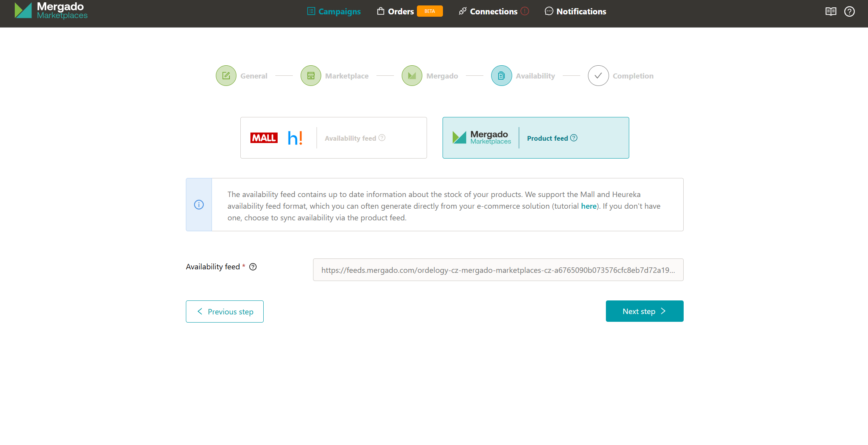
Task: Show tooltip for the Product feed help icon
Action: tap(574, 138)
